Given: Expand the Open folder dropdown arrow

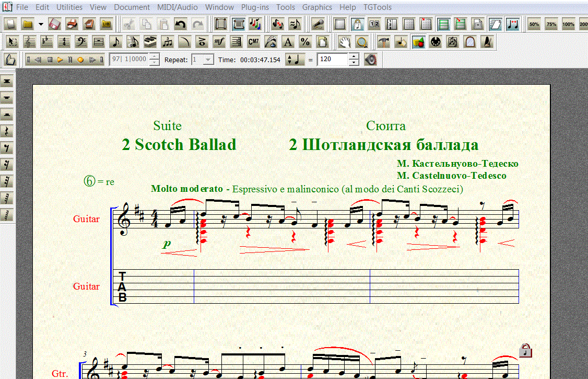Looking at the screenshot, I should [41, 25].
